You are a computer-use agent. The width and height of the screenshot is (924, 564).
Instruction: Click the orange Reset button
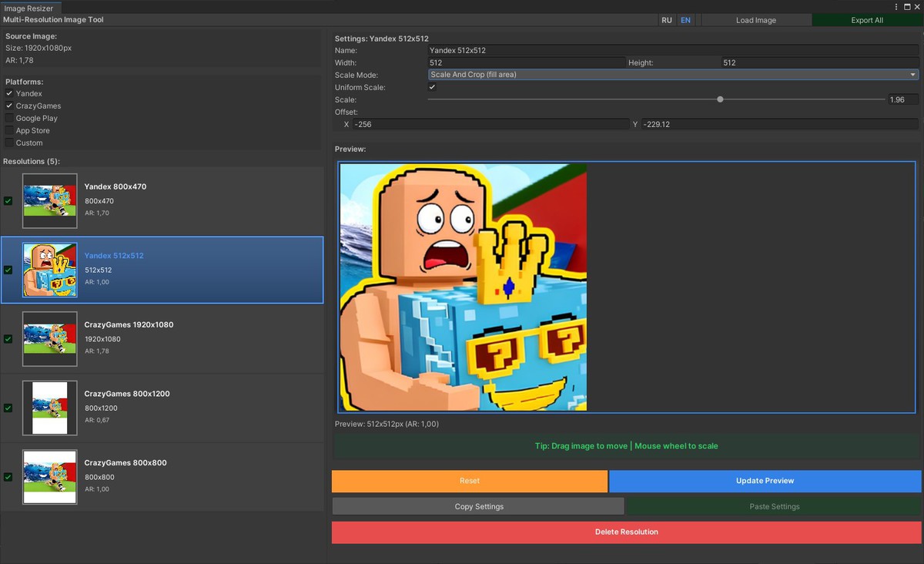coord(470,481)
